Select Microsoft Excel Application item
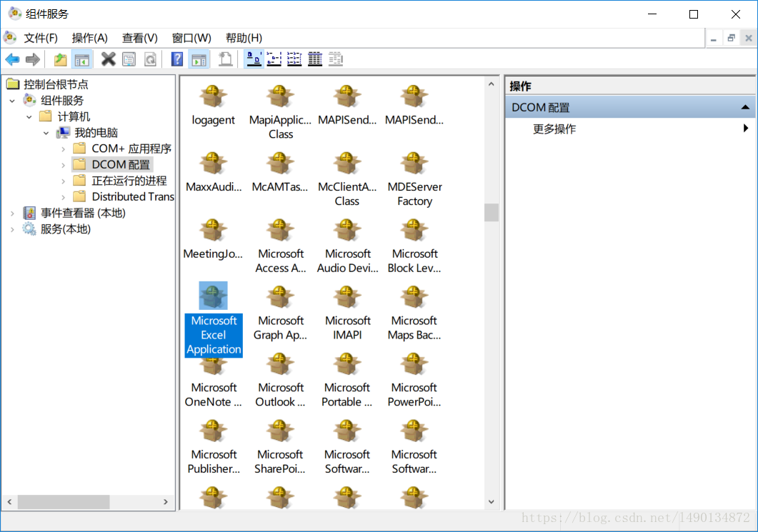Viewport: 758px width, 532px height. point(213,319)
